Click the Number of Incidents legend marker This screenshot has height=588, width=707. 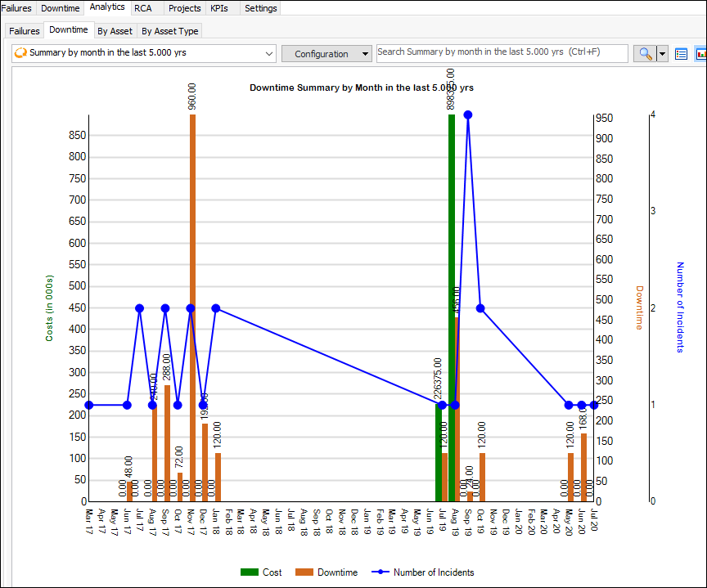coord(381,572)
